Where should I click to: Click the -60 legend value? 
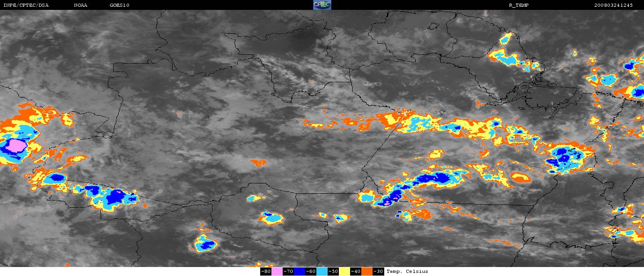311,272
